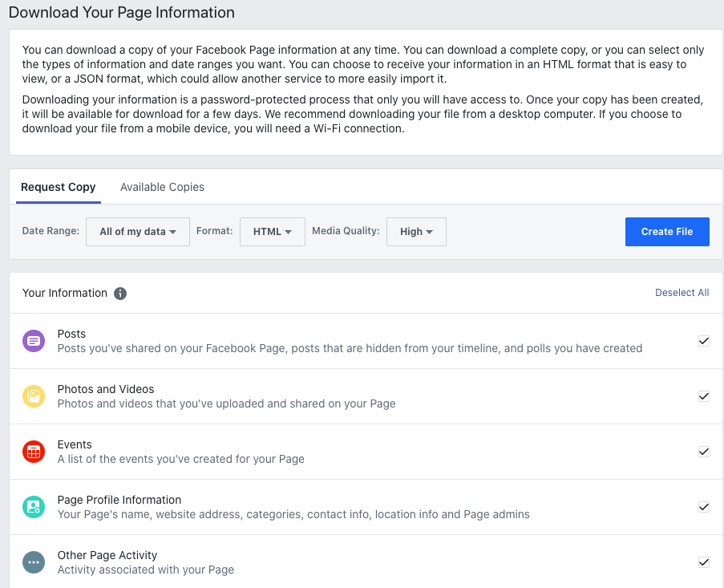This screenshot has height=588, width=724.
Task: Click 'Activity associated with your Page' description
Action: [146, 570]
